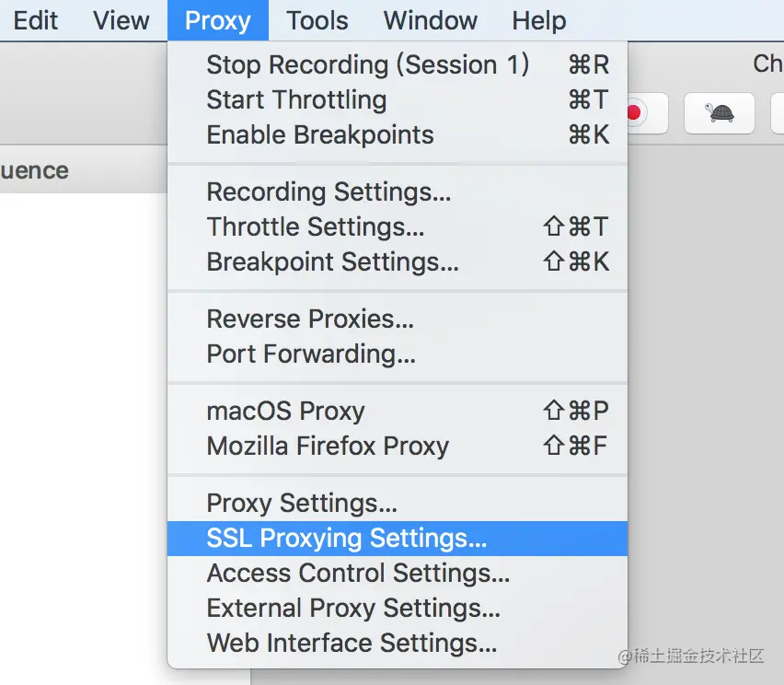784x685 pixels.
Task: Choose Start Throttling menu item
Action: point(296,99)
